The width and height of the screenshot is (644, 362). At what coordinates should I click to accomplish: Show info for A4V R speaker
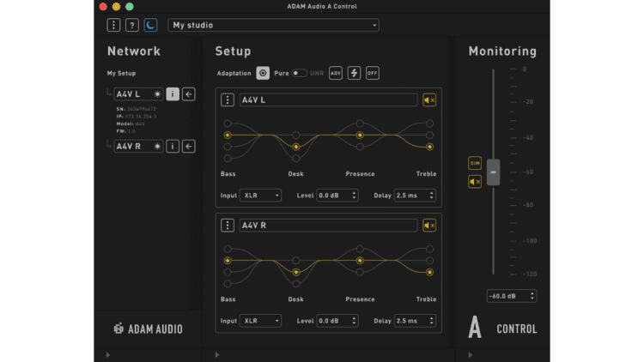pyautogui.click(x=173, y=146)
